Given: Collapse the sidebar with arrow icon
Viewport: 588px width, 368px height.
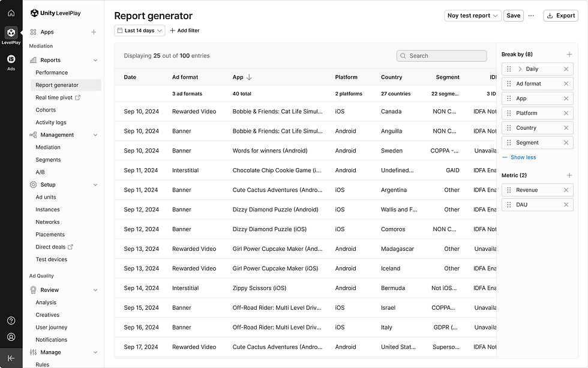Looking at the screenshot, I should tap(11, 358).
